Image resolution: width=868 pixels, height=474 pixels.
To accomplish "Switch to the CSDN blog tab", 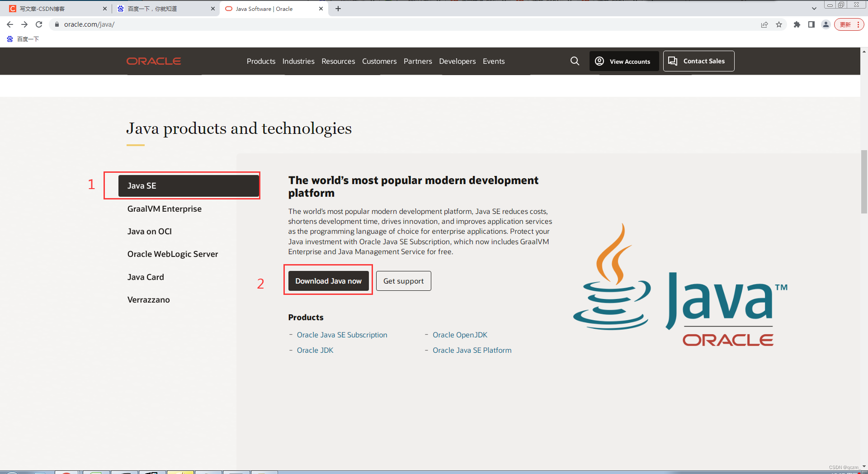I will pyautogui.click(x=57, y=9).
